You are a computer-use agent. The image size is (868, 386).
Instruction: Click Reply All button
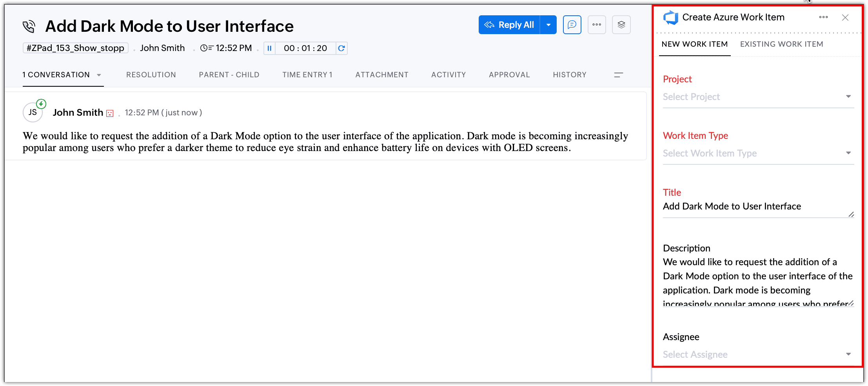click(509, 25)
